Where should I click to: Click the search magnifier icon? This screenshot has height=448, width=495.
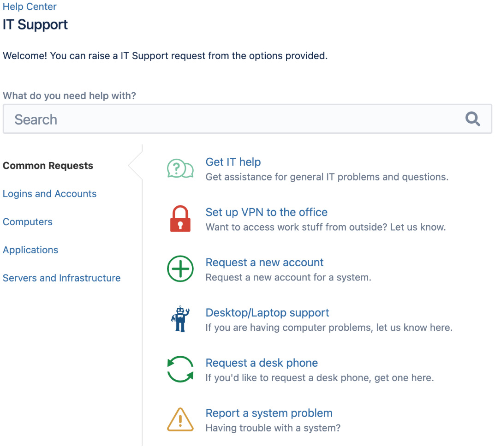click(472, 119)
